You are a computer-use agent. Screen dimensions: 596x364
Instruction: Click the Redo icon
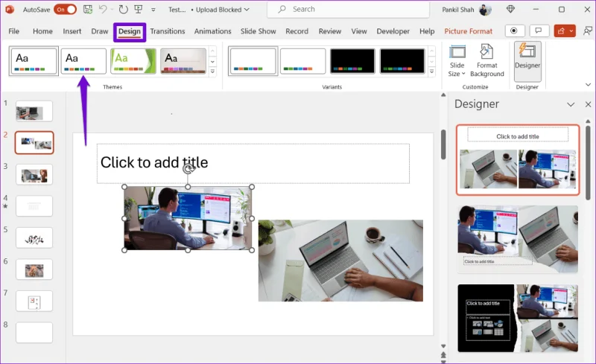tap(123, 10)
